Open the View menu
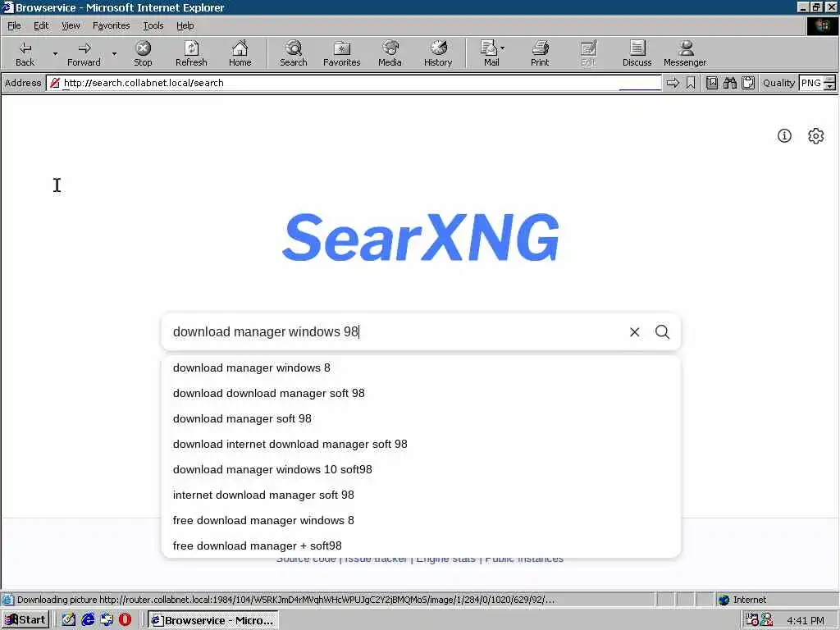Image resolution: width=840 pixels, height=630 pixels. pos(71,25)
